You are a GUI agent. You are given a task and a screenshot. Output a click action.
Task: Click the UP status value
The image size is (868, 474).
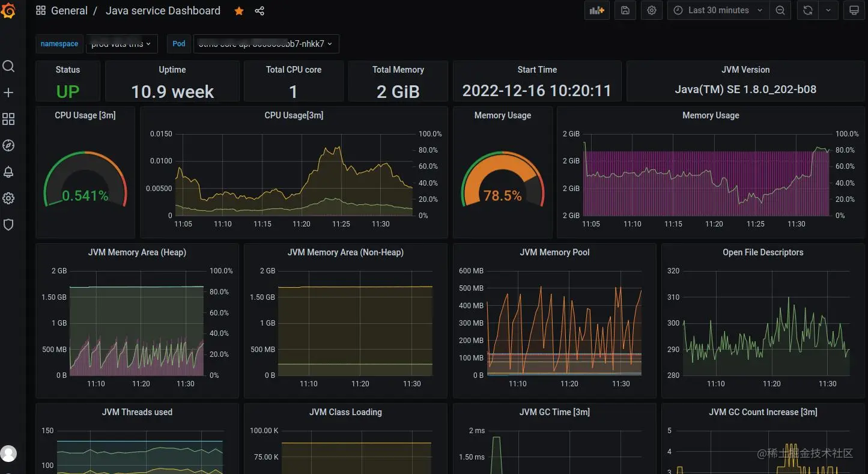click(68, 91)
